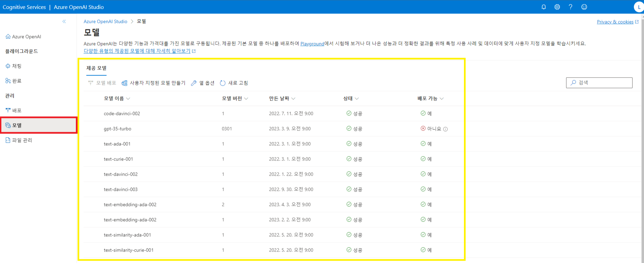Click the Cognitive Services header title
Screen dimensions: 644x263
[24, 7]
